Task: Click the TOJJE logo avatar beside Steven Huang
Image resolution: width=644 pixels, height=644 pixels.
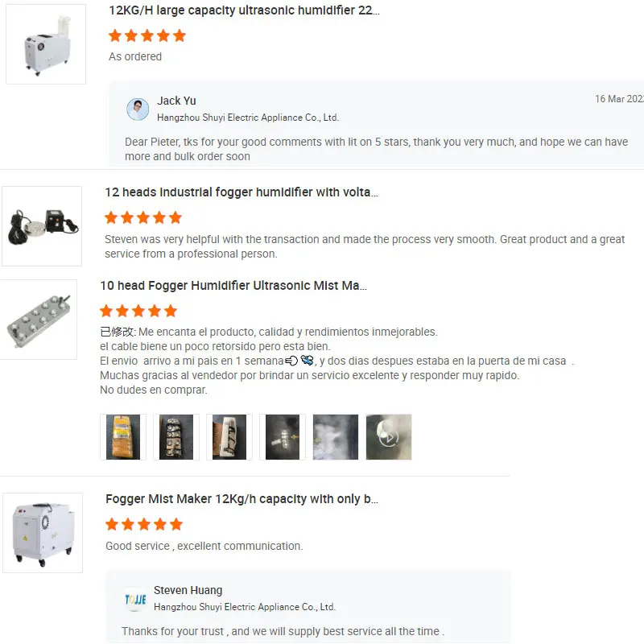Action: (x=135, y=600)
